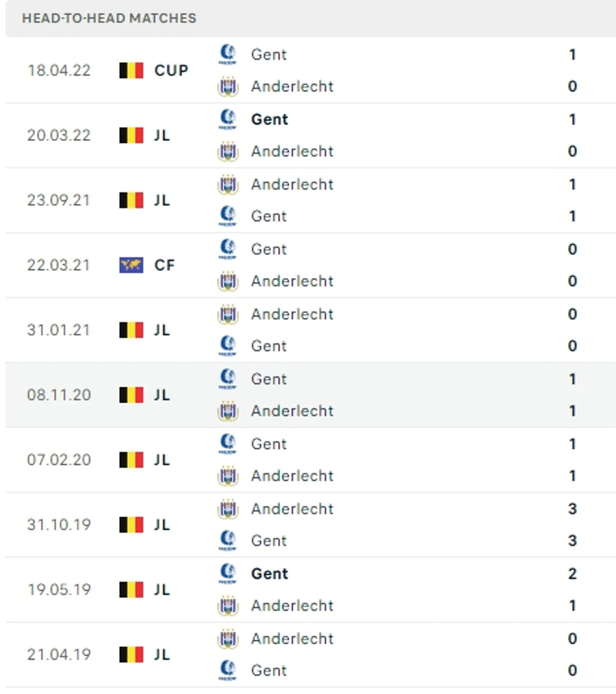Click Gent crest in 18.04.22 match
The height and width of the screenshot is (694, 616).
[x=228, y=54]
